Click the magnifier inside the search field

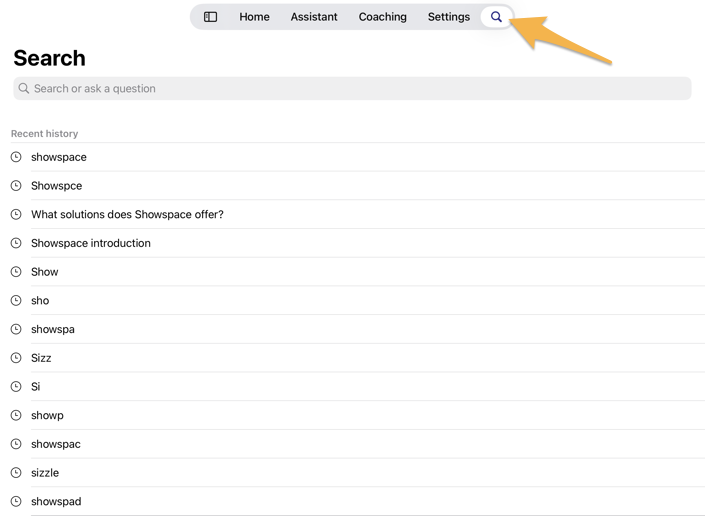click(24, 89)
